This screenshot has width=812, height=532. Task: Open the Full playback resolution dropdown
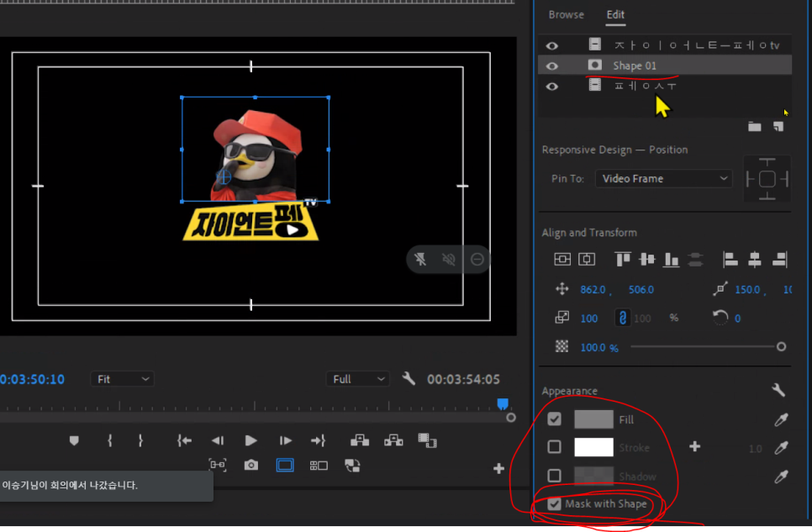click(358, 379)
